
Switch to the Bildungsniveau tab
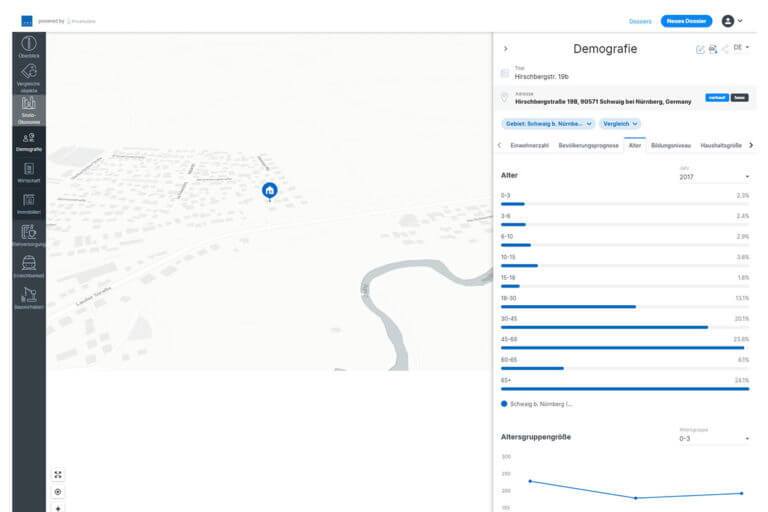(x=671, y=145)
